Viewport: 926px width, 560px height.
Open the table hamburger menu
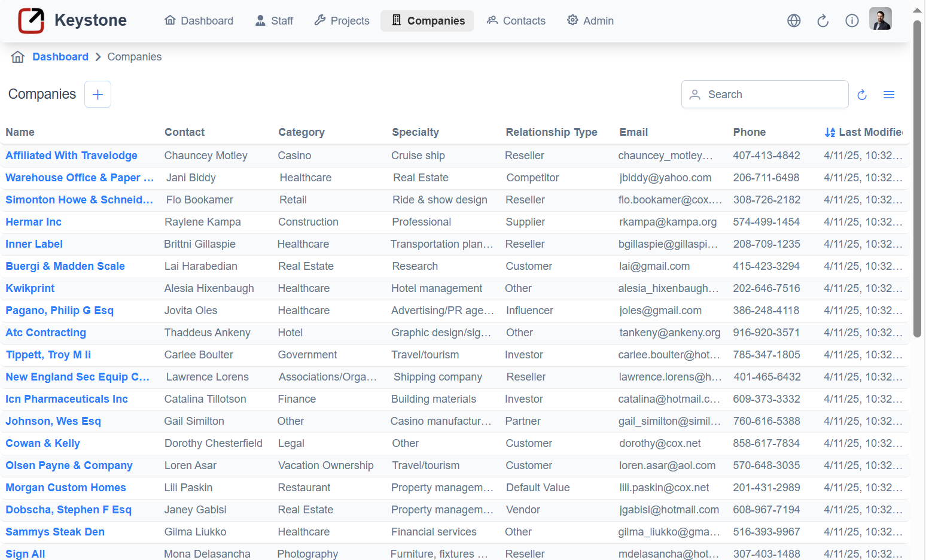pos(889,95)
